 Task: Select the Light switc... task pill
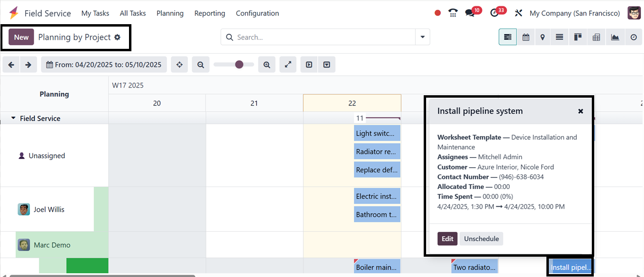click(377, 133)
